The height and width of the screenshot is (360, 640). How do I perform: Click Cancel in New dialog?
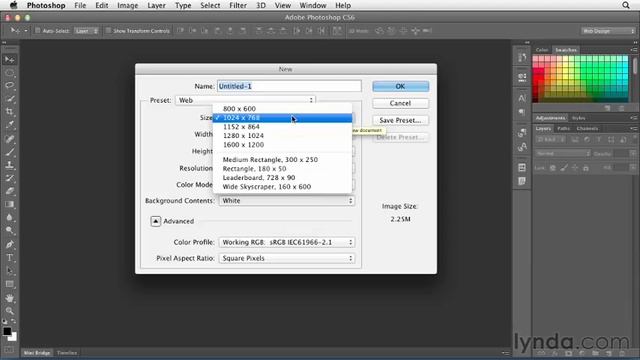pyautogui.click(x=400, y=103)
